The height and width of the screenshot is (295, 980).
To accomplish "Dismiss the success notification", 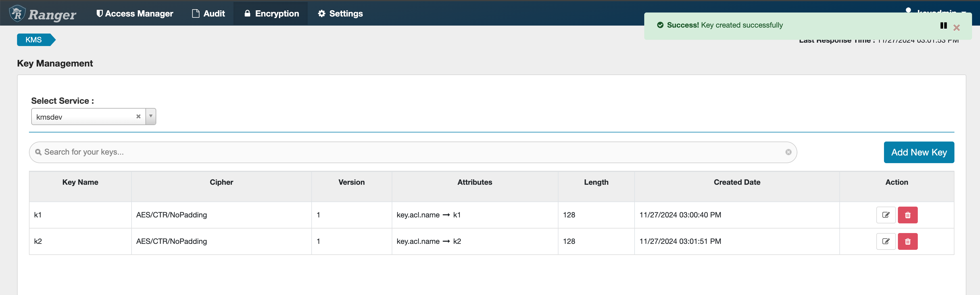I will click(956, 28).
